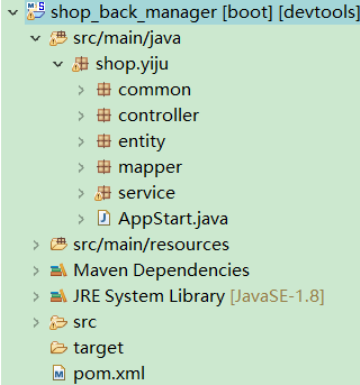Screen dimensions: 360x385
Task: Select the common package name
Action: click(x=154, y=90)
